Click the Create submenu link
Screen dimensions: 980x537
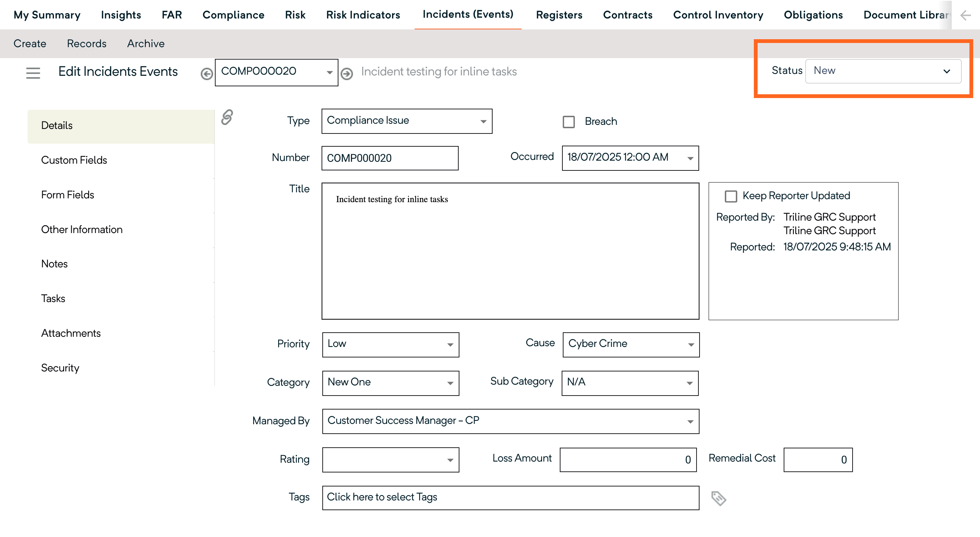30,44
